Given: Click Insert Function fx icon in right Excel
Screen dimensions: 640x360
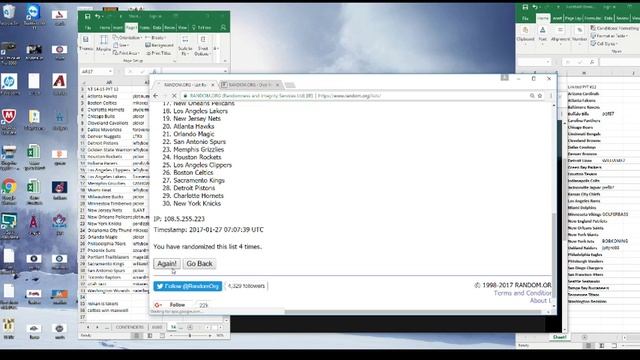Looking at the screenshot, I should click(592, 62).
